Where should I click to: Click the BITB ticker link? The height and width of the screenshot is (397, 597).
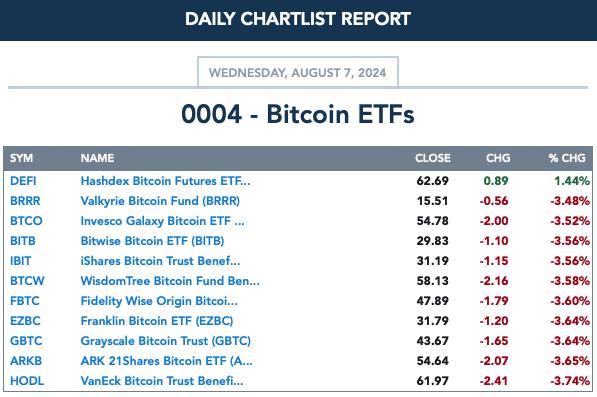pos(22,241)
